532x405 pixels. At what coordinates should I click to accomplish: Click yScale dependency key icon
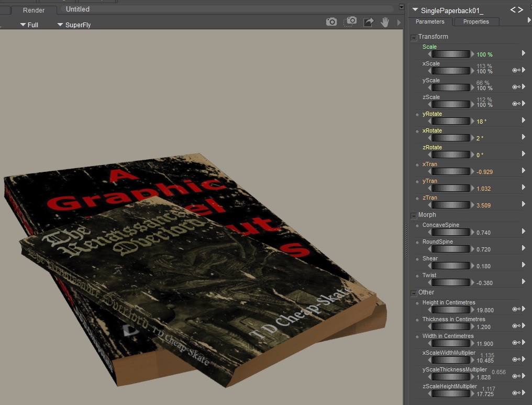pyautogui.click(x=516, y=87)
